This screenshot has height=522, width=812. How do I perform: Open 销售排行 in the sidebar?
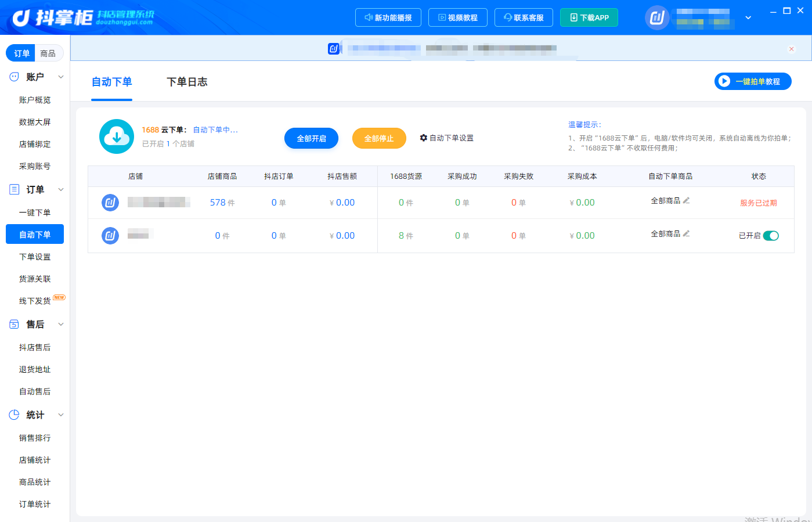pos(35,438)
